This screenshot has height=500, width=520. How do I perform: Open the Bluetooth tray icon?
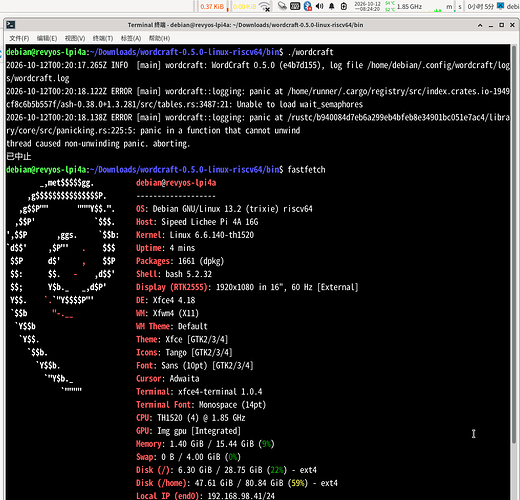[307, 6]
